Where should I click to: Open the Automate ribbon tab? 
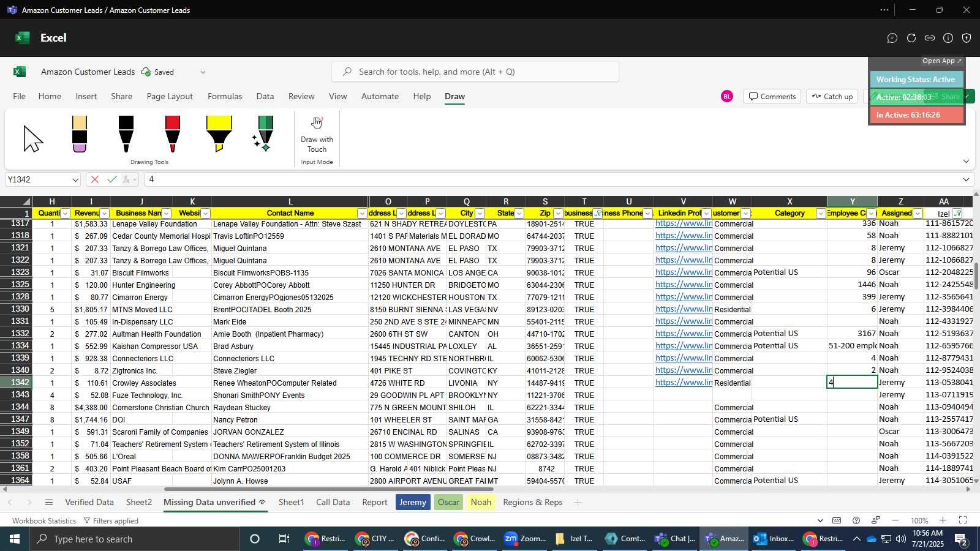[380, 96]
